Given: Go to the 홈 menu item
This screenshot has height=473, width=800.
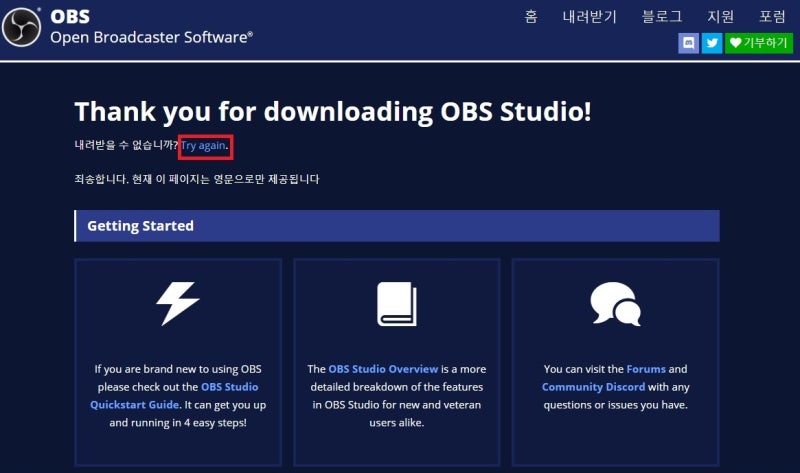Looking at the screenshot, I should pos(531,17).
